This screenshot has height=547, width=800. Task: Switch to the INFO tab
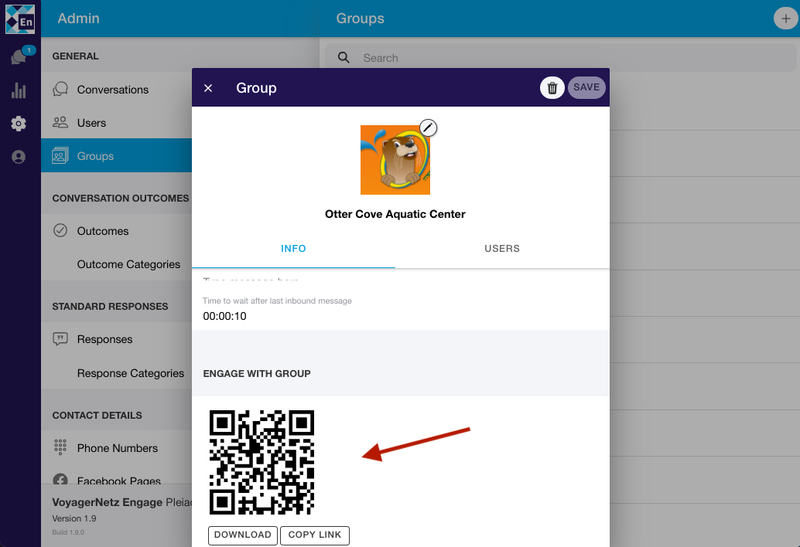click(293, 248)
